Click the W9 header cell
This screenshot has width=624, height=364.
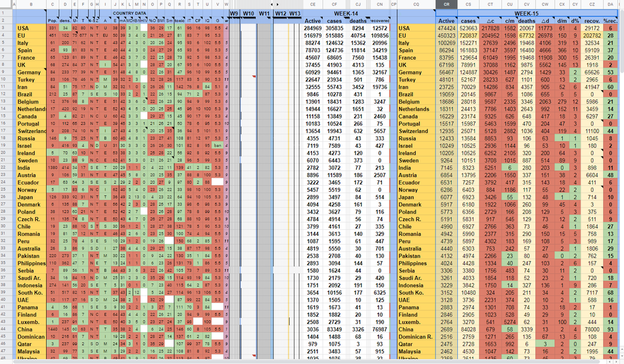pyautogui.click(x=234, y=13)
